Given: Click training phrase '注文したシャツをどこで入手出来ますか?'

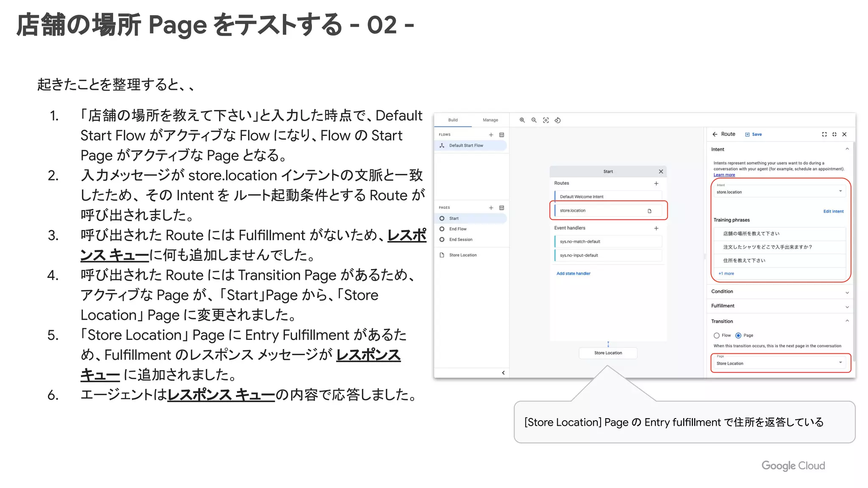Looking at the screenshot, I should 780,247.
